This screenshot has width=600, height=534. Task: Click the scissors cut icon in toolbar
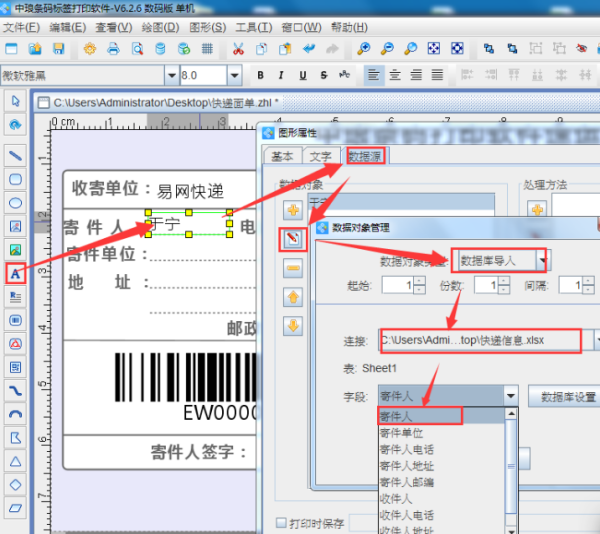pyautogui.click(x=238, y=48)
